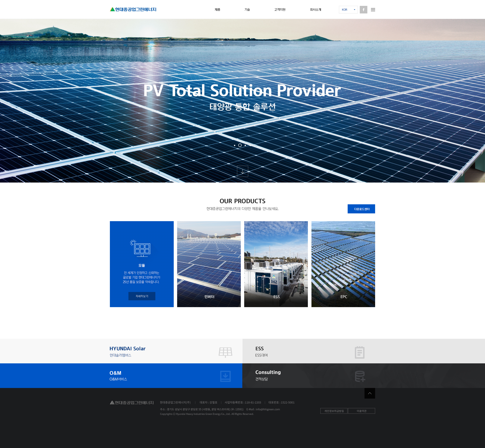Select the third carousel slide dot

(x=245, y=145)
